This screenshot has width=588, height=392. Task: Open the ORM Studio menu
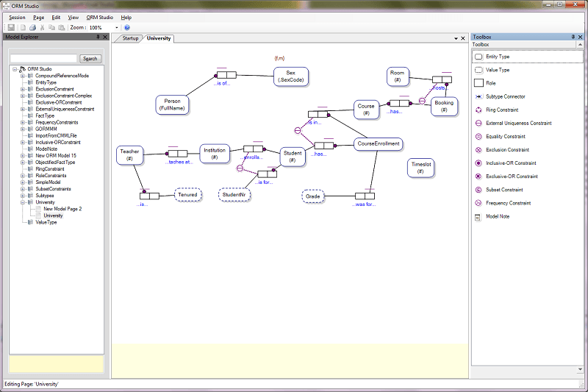click(x=99, y=17)
